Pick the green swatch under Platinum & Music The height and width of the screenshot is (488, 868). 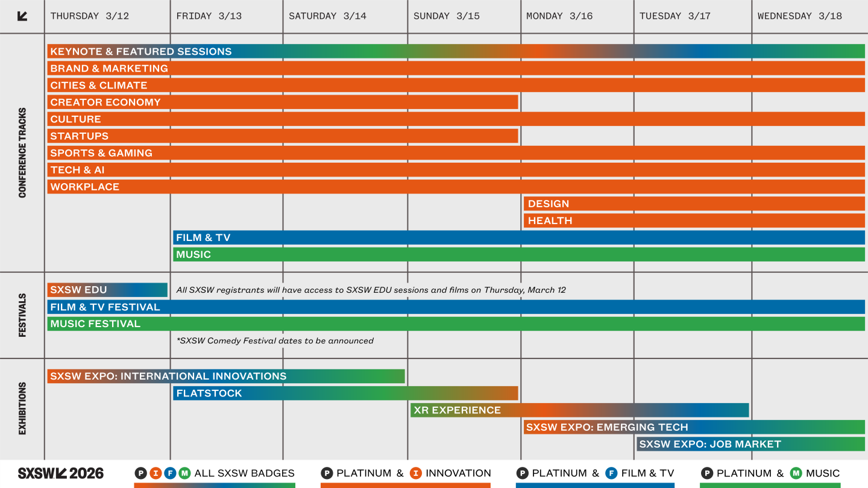click(x=770, y=485)
